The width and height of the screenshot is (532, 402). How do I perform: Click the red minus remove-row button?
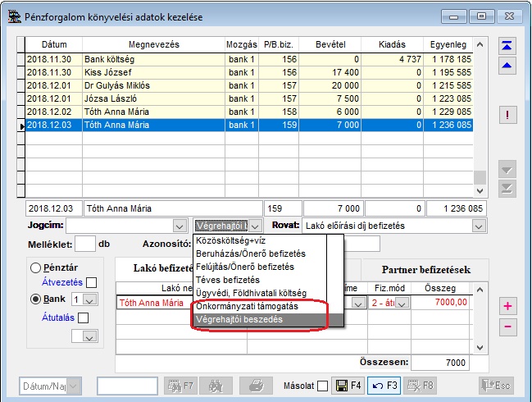(x=507, y=327)
